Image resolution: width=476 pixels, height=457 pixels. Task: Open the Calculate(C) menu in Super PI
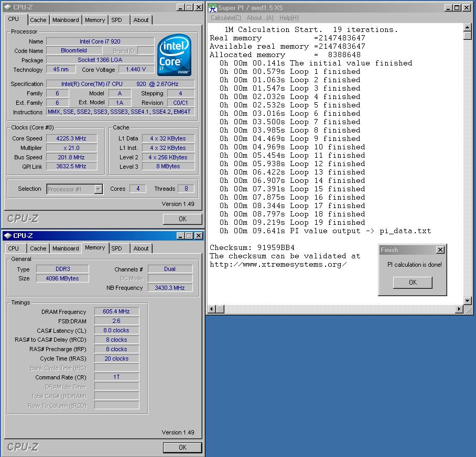226,18
